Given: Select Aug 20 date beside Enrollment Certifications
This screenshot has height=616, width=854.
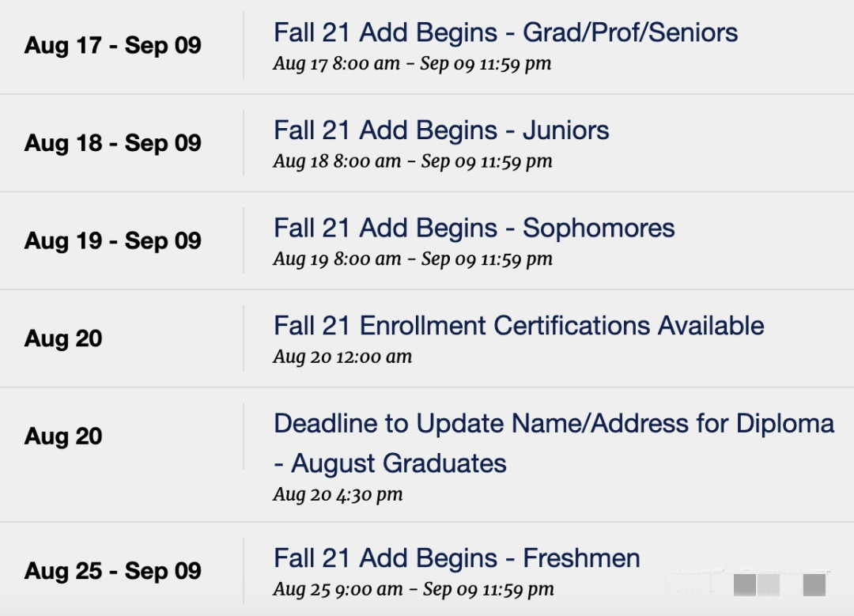Looking at the screenshot, I should coord(63,338).
